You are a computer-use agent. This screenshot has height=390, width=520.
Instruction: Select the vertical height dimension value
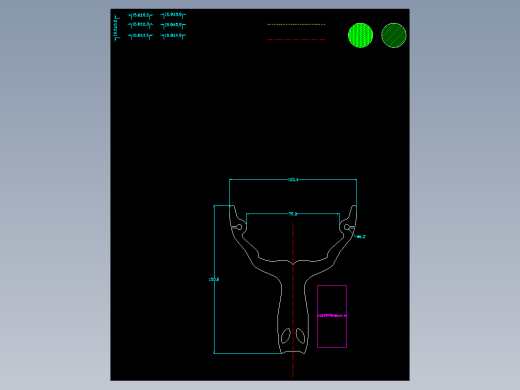(214, 279)
